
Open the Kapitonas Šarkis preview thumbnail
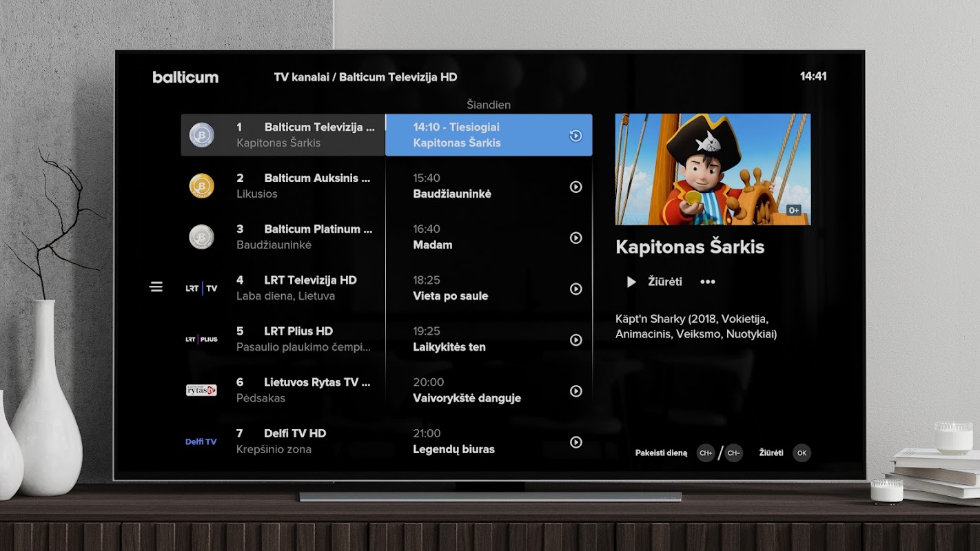713,169
